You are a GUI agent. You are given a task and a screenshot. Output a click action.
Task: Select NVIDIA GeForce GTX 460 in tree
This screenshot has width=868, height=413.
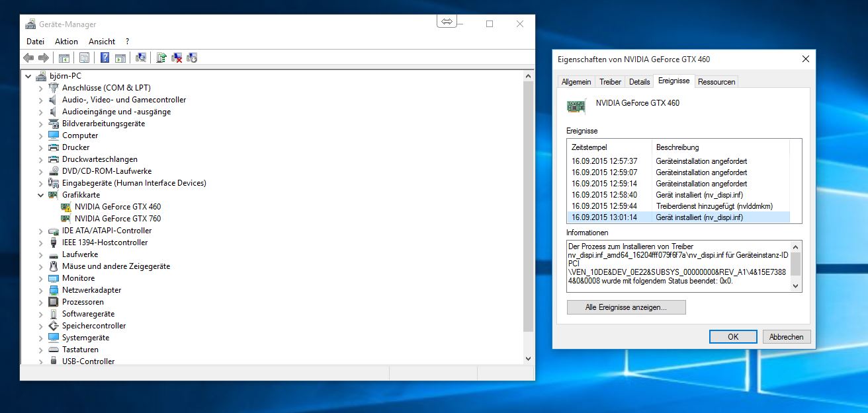pos(118,207)
